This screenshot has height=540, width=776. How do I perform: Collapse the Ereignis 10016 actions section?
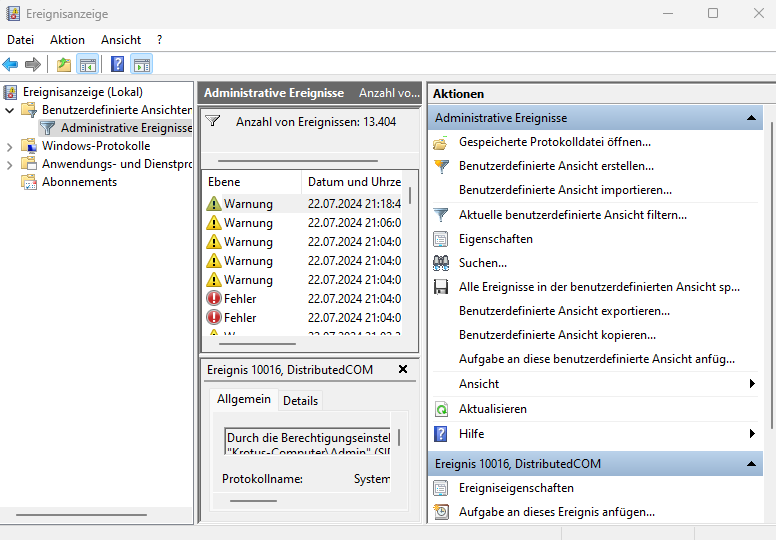coord(751,464)
